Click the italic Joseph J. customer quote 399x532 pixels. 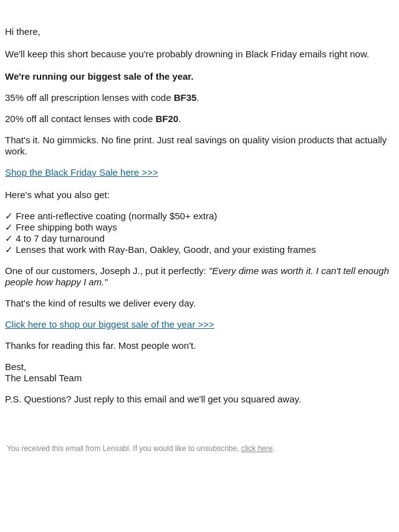(298, 271)
